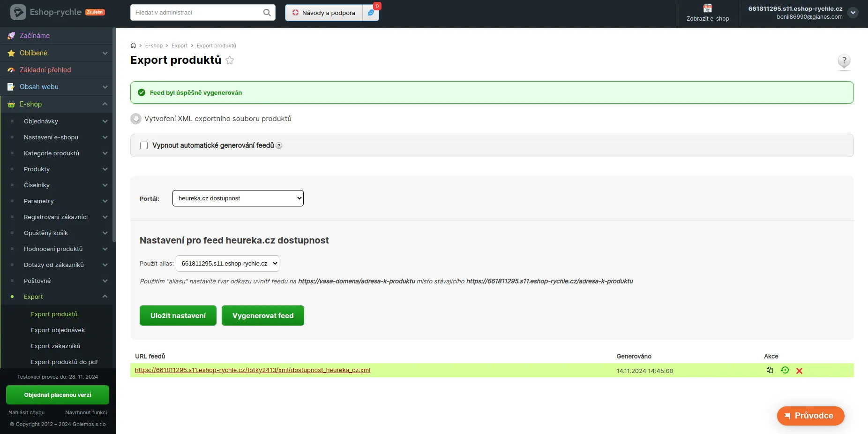Click the Uložit nastavení button
The height and width of the screenshot is (434, 868).
(x=178, y=316)
